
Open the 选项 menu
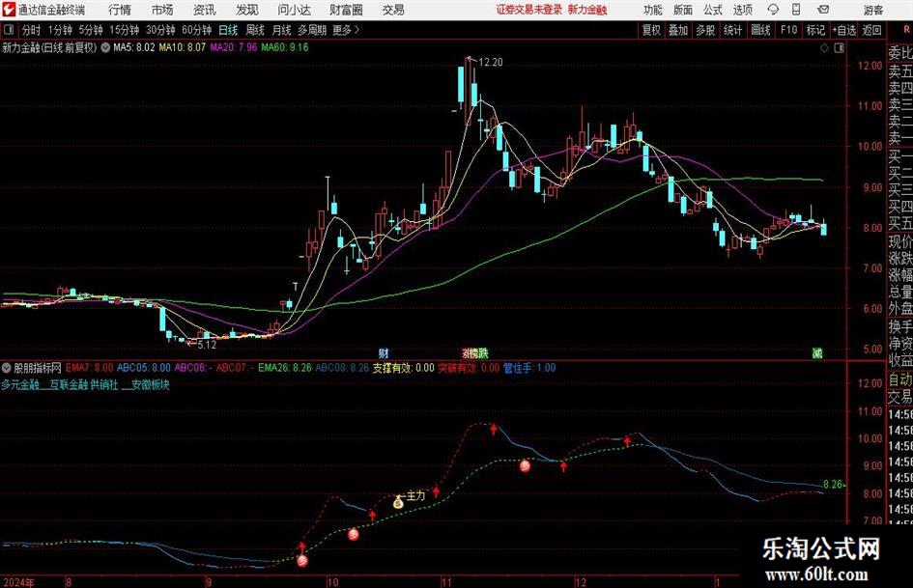point(742,10)
